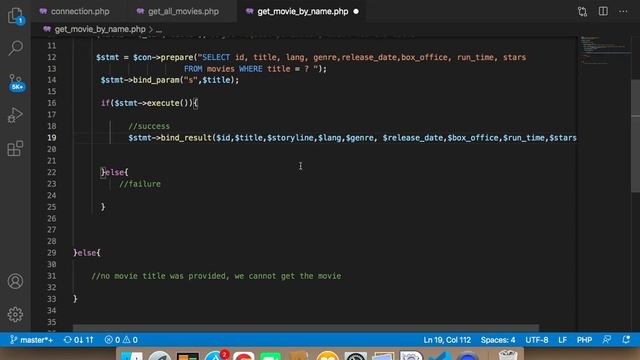Open Finder from the Dock
The height and width of the screenshot is (360, 640).
tap(132, 356)
